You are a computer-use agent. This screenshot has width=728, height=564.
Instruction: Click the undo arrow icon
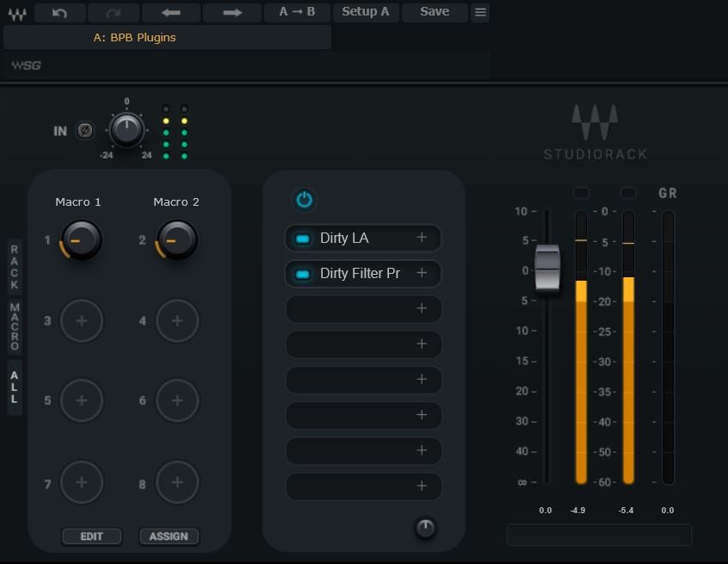(x=59, y=12)
